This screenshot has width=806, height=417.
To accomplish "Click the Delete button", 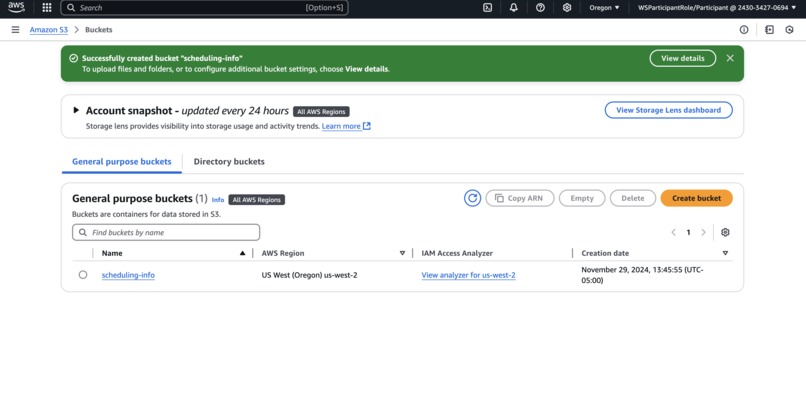I will [x=633, y=198].
